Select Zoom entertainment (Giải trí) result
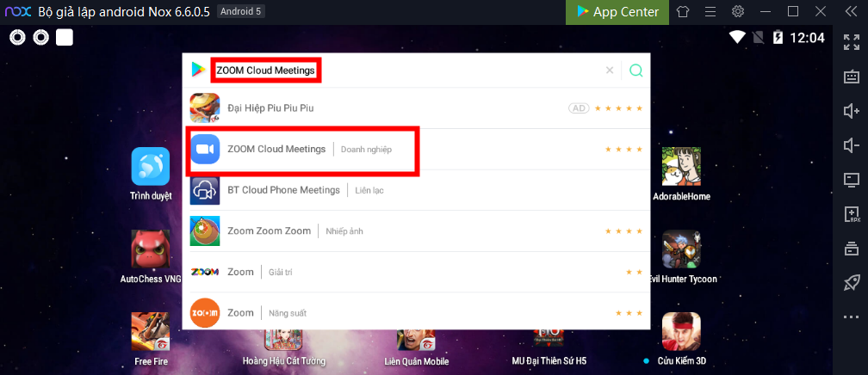 pos(416,272)
